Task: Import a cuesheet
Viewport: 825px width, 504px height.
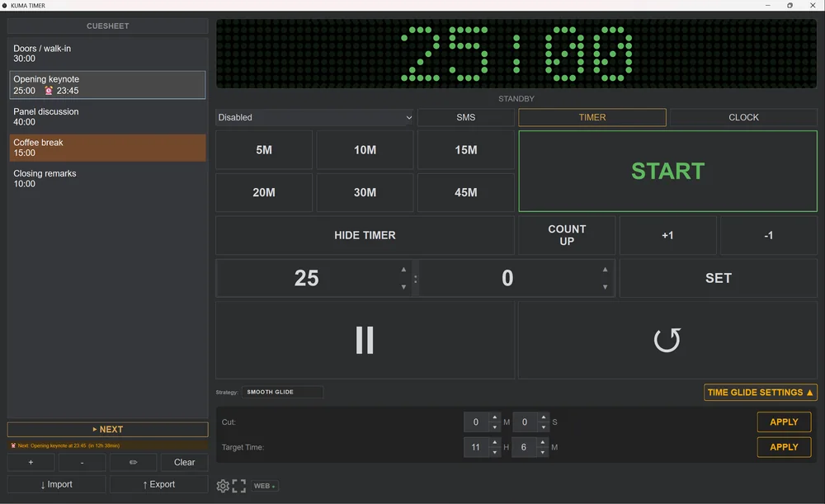Action: tap(56, 484)
